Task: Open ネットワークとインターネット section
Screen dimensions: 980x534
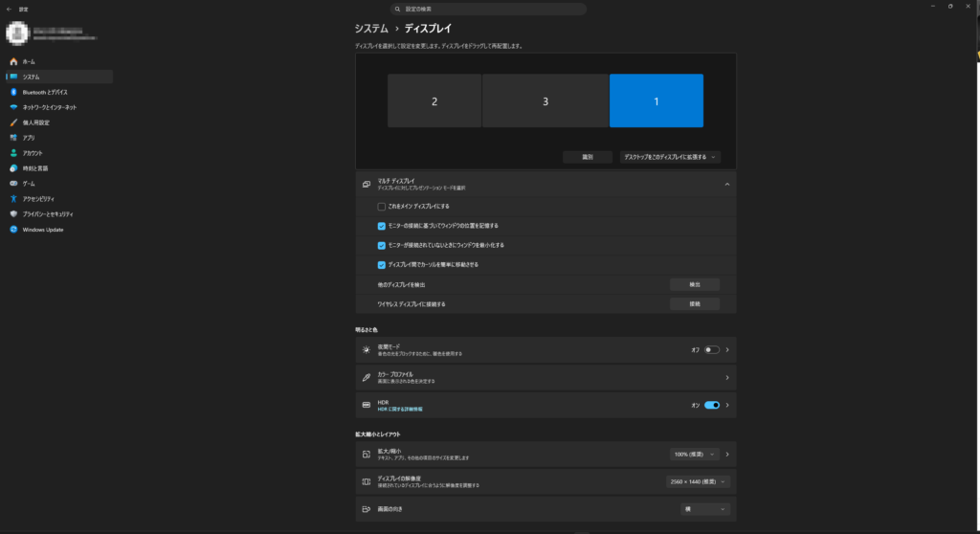Action: (x=59, y=107)
